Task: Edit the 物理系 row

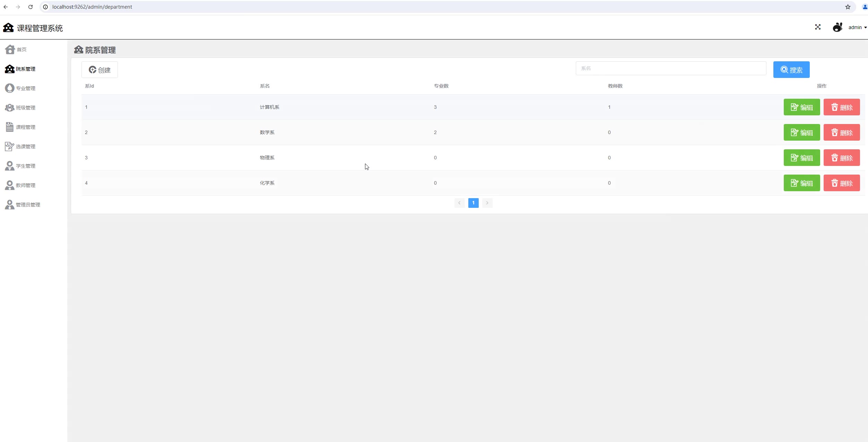Action: point(802,158)
